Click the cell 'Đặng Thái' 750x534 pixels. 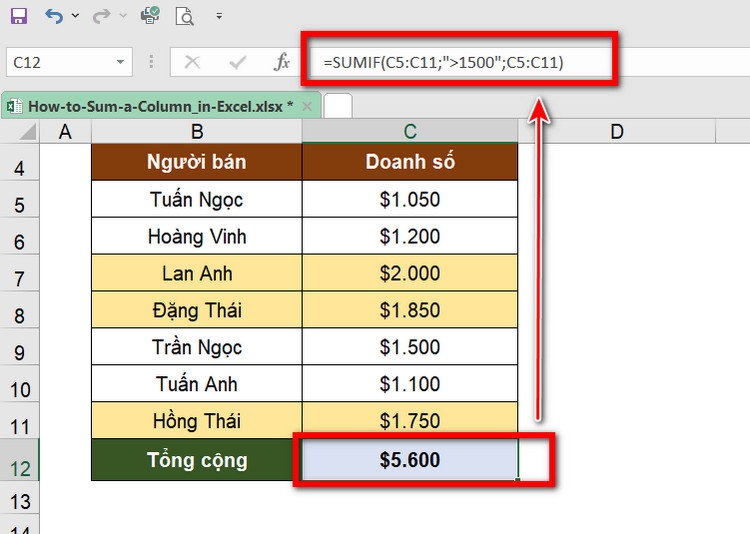pyautogui.click(x=197, y=310)
